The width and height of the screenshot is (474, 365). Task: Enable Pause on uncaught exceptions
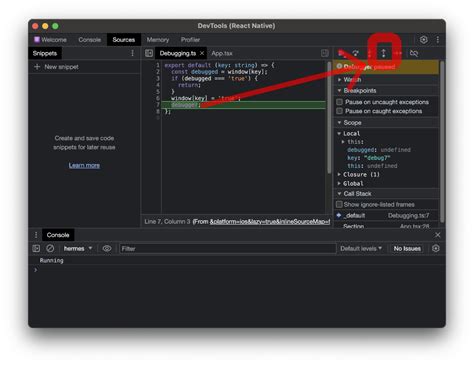point(339,102)
